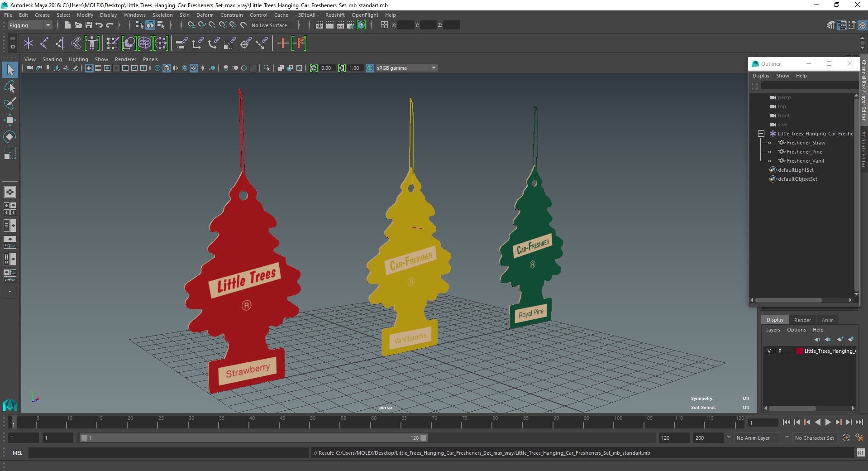Toggle use all lights bulb icon in the viewport

tap(203, 68)
